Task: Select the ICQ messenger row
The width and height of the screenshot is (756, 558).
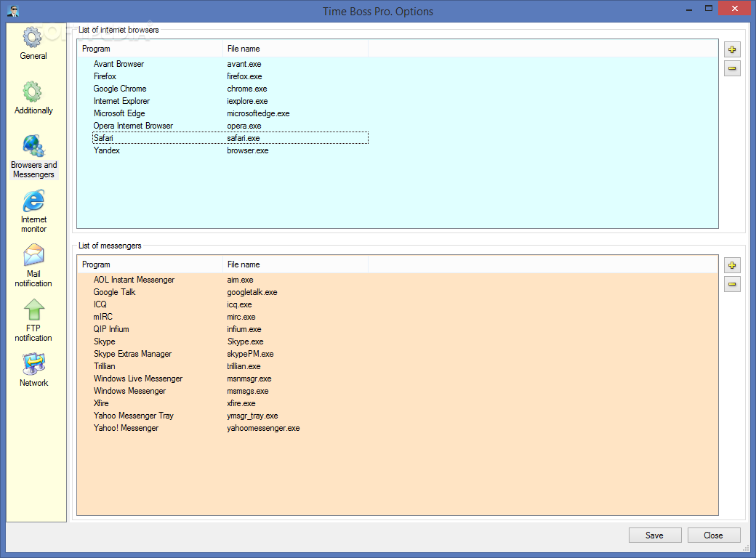Action: 230,304
